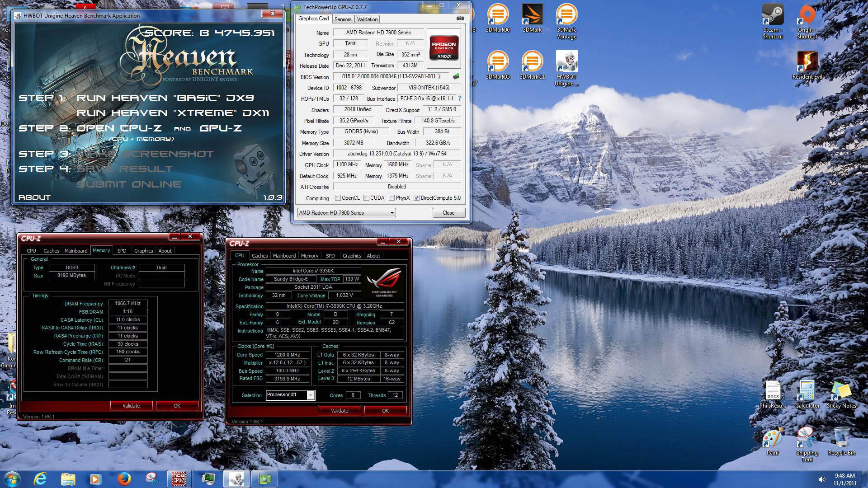Open the Paint desktop shortcut
Screen dimensions: 868x488
point(773,441)
